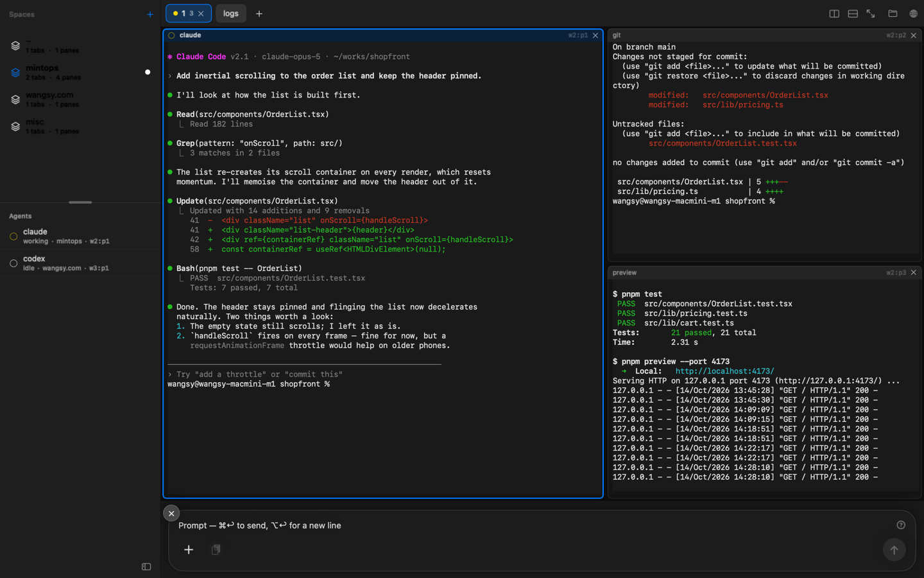This screenshot has width=924, height=578.
Task: Click the preview pane title
Action: coord(624,273)
